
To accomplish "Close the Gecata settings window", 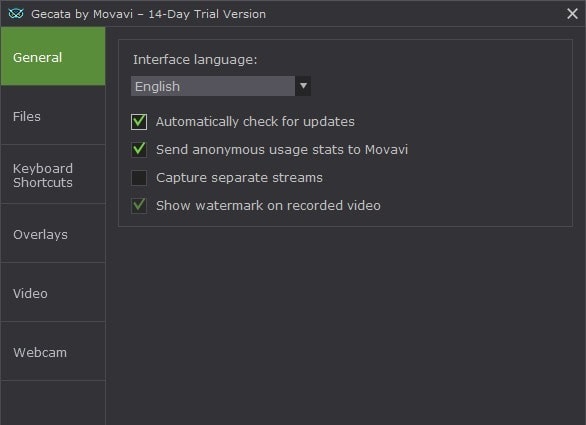I will tap(572, 14).
